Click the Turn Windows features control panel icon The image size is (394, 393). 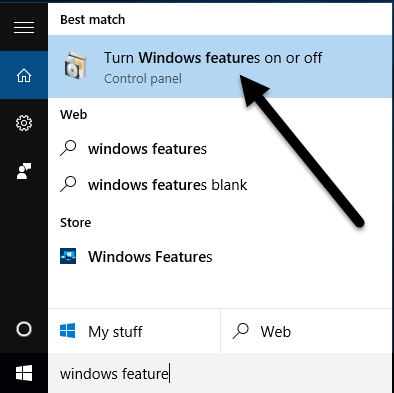point(76,65)
